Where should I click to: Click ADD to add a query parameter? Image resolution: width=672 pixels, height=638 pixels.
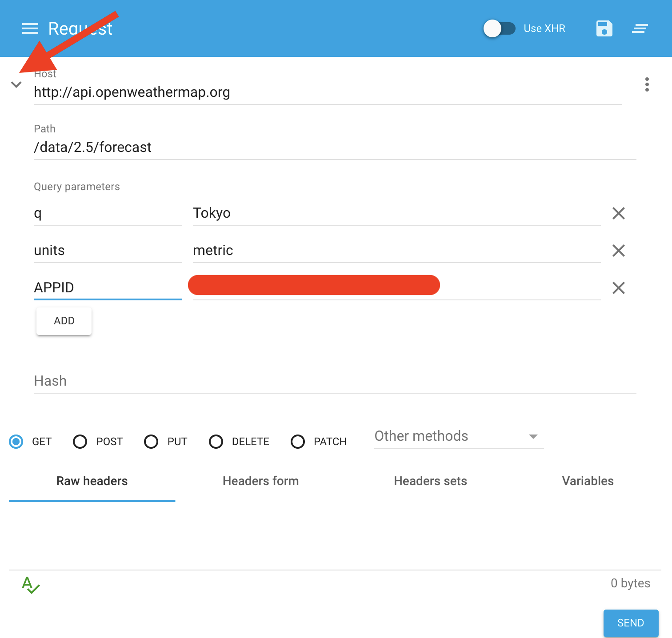[x=64, y=321]
